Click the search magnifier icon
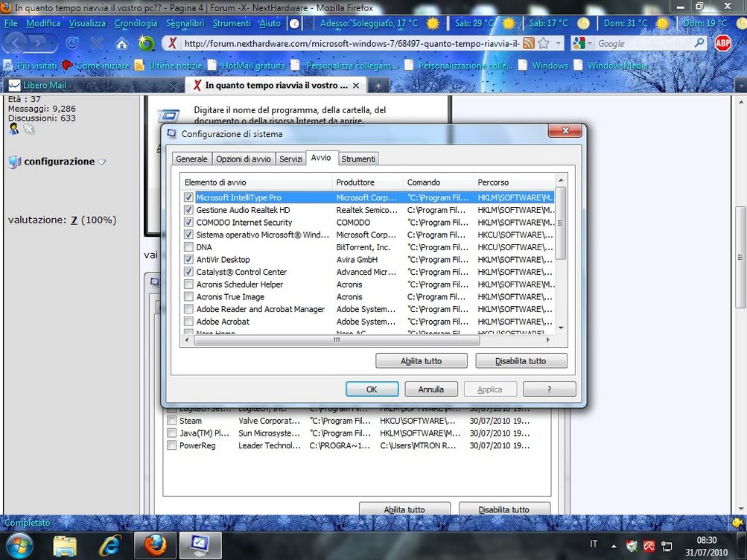This screenshot has width=747, height=560. click(x=699, y=43)
